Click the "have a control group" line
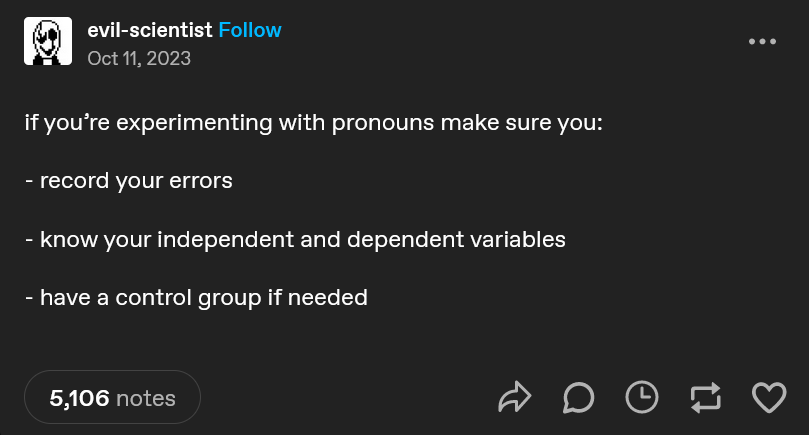The width and height of the screenshot is (809, 435). 196,298
